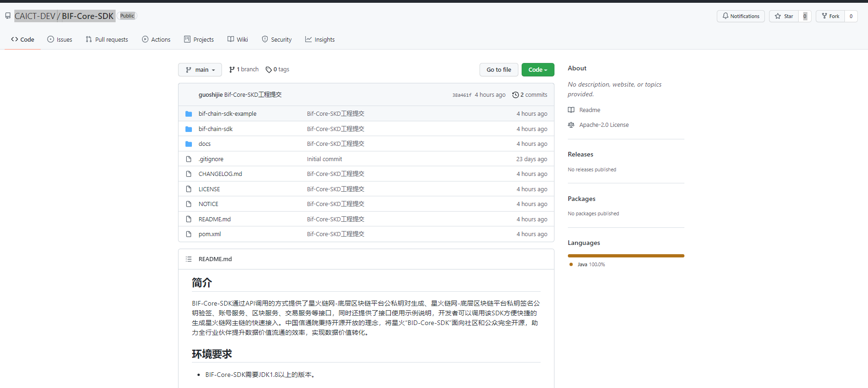Click the README.md header title
Viewport: 868px width, 388px height.
pos(215,259)
